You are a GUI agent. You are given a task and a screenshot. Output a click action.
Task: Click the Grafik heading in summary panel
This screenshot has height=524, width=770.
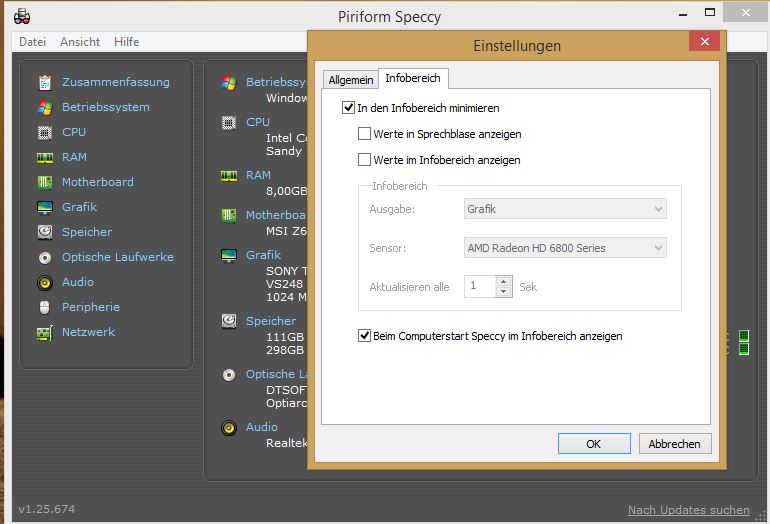(264, 255)
